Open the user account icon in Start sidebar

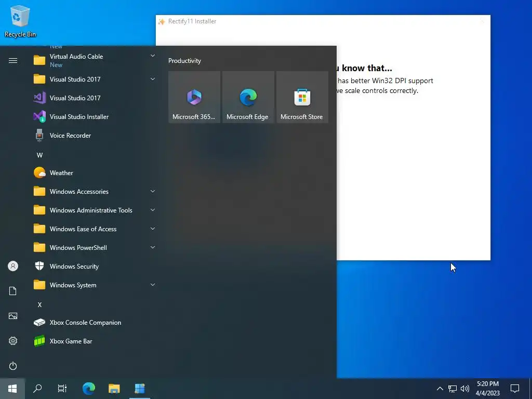coord(13,266)
